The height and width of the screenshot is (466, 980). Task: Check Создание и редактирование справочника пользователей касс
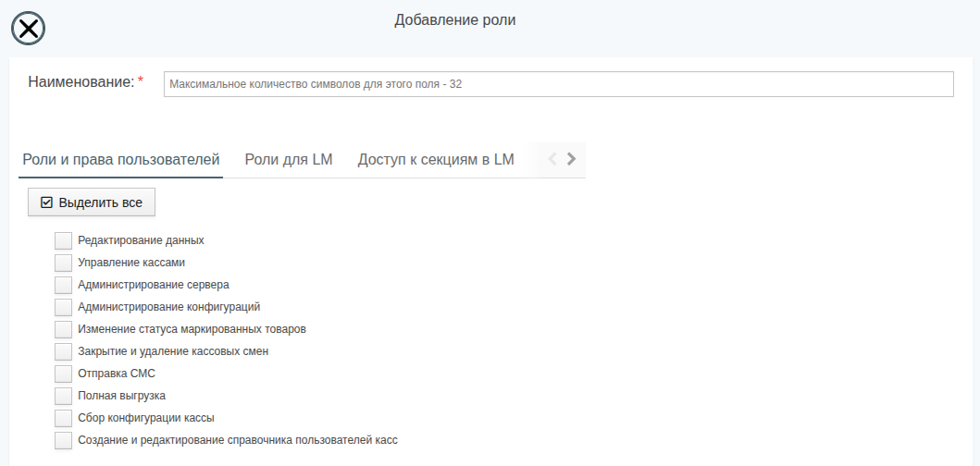[x=63, y=440]
